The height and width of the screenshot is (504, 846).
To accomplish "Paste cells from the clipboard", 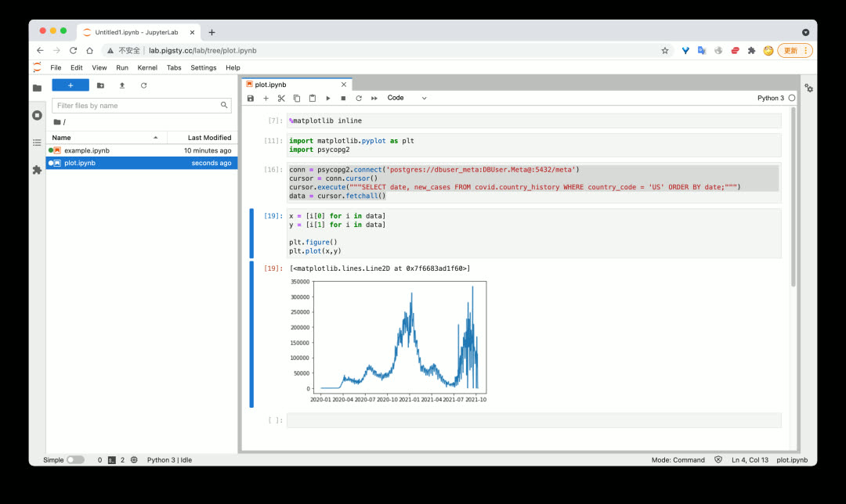I will 313,98.
